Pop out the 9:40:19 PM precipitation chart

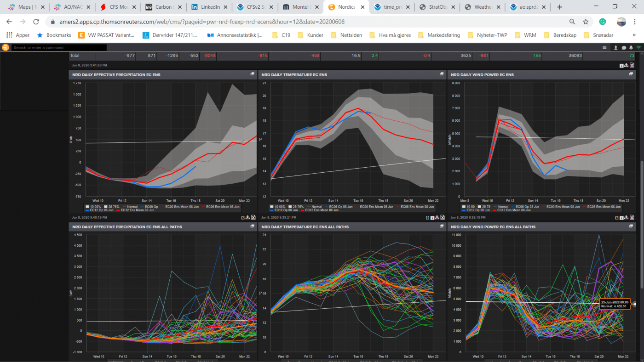click(242, 217)
